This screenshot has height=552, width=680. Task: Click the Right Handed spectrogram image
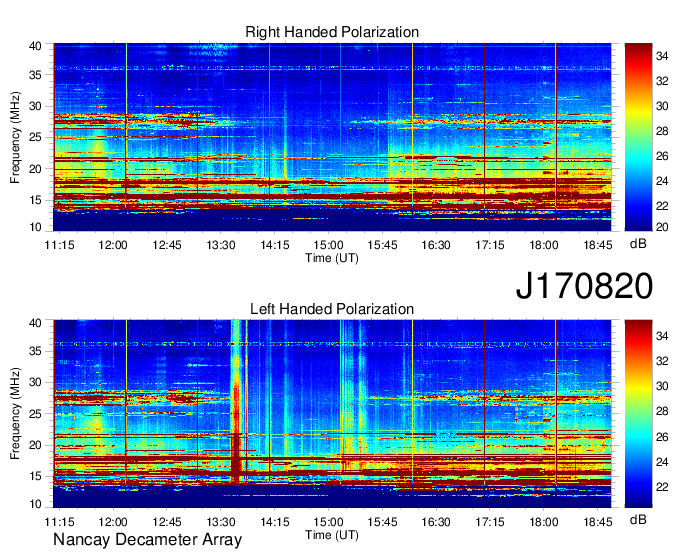click(x=332, y=137)
